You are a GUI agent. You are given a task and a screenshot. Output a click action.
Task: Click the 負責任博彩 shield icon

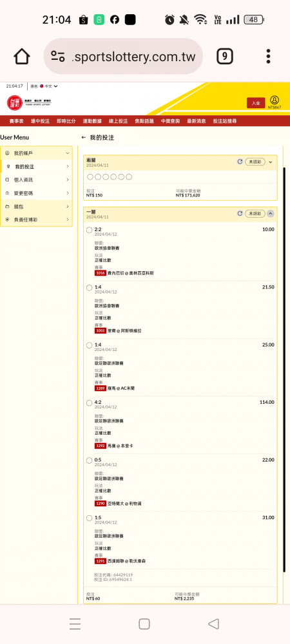pyautogui.click(x=7, y=220)
